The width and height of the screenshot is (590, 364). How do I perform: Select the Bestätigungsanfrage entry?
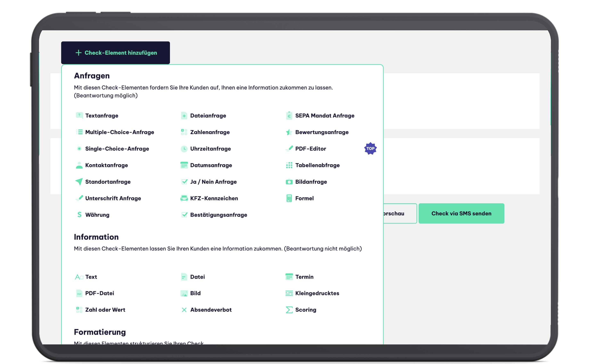pos(218,215)
